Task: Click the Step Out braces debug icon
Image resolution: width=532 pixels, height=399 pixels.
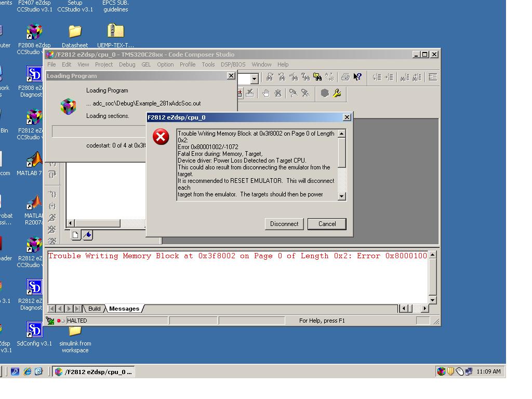Action: pyautogui.click(x=52, y=175)
